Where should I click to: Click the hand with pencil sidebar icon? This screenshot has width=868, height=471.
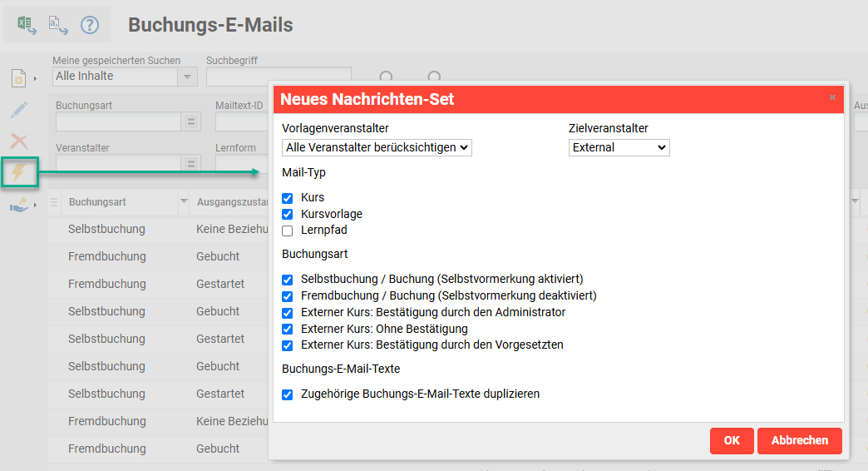click(19, 205)
